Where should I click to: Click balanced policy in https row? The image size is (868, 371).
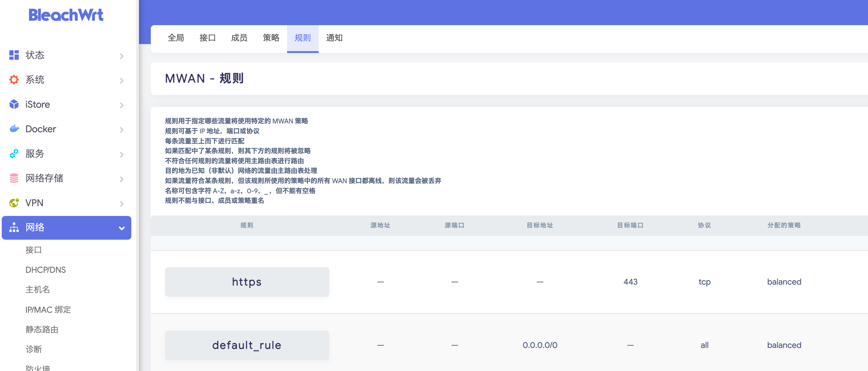pyautogui.click(x=784, y=282)
